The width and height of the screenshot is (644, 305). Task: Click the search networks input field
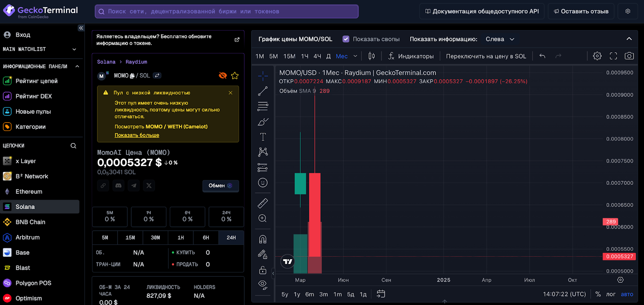(227, 12)
